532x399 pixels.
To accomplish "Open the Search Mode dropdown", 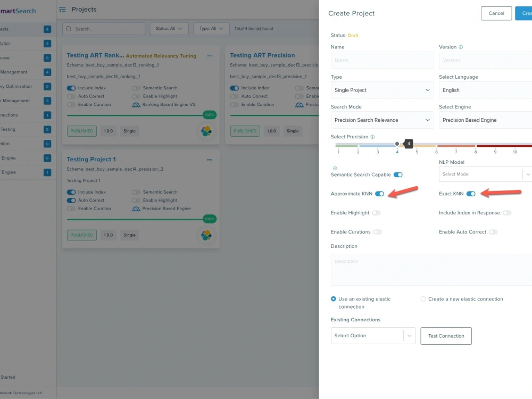I will tap(382, 120).
